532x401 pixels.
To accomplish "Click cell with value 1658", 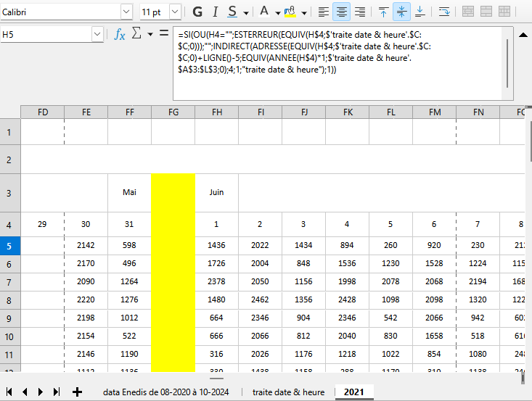I will coord(434,336).
